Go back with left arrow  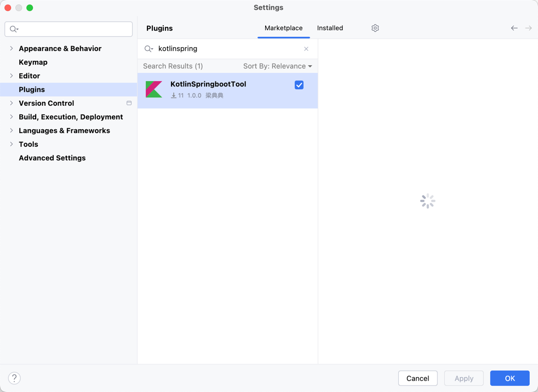click(x=514, y=28)
